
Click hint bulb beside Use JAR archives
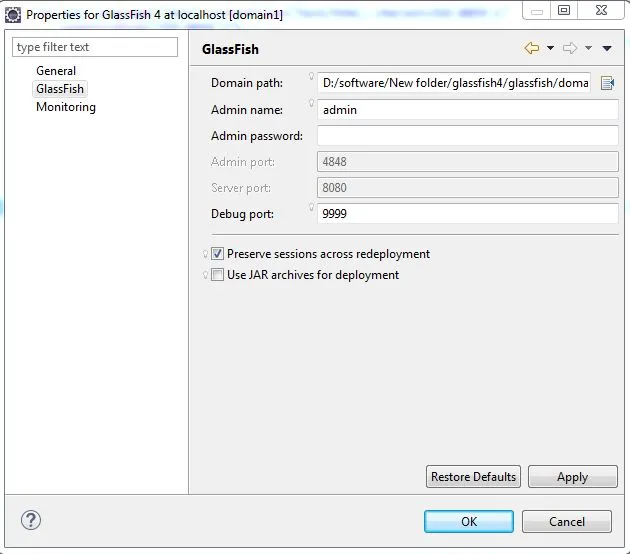[x=205, y=275]
